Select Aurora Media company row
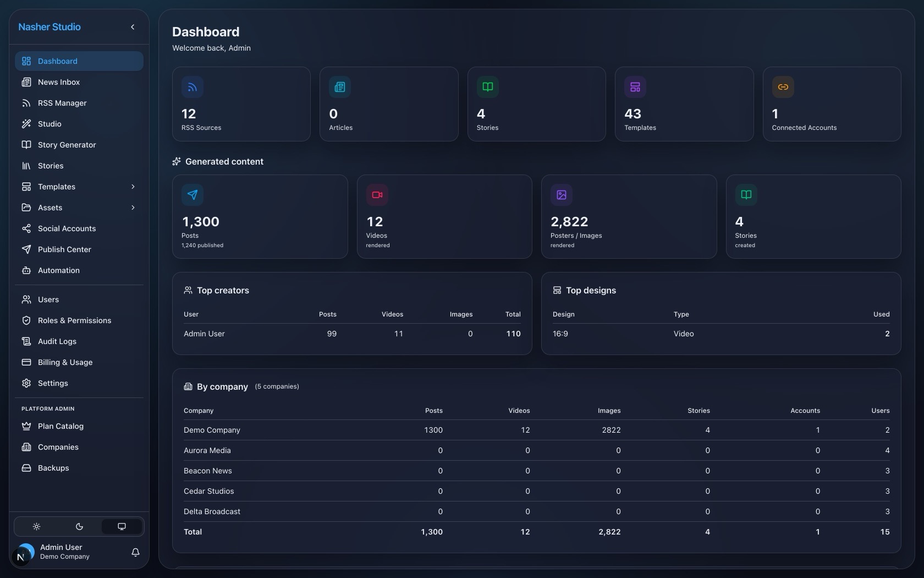Image resolution: width=924 pixels, height=578 pixels. [x=536, y=450]
